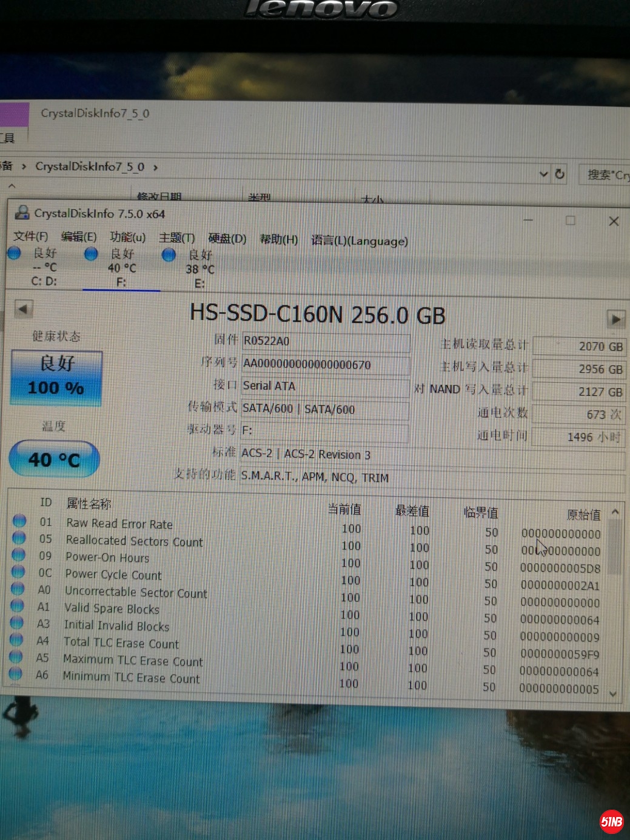The height and width of the screenshot is (840, 630).
Task: Open the 语言(L)(Language) menu
Action: coord(359,241)
